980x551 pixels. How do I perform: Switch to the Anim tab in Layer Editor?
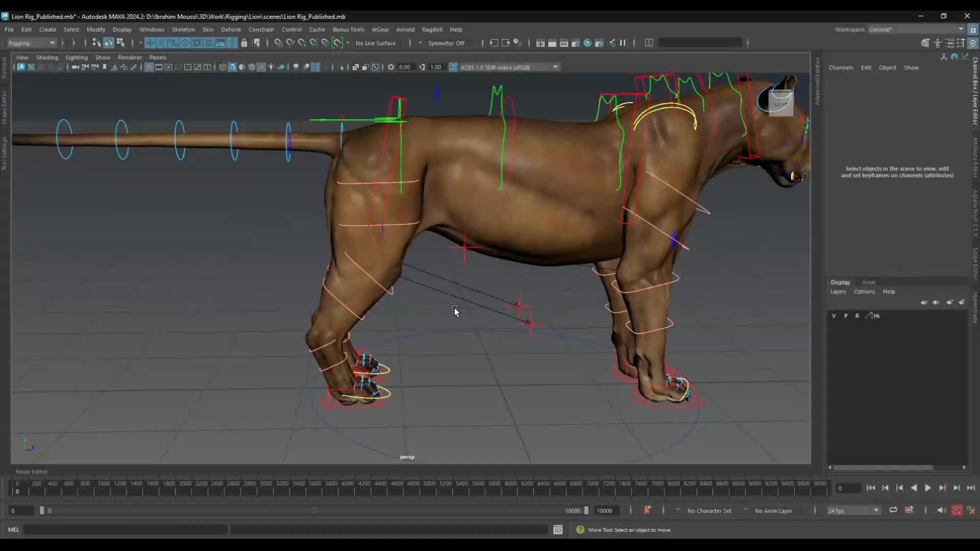click(x=868, y=282)
